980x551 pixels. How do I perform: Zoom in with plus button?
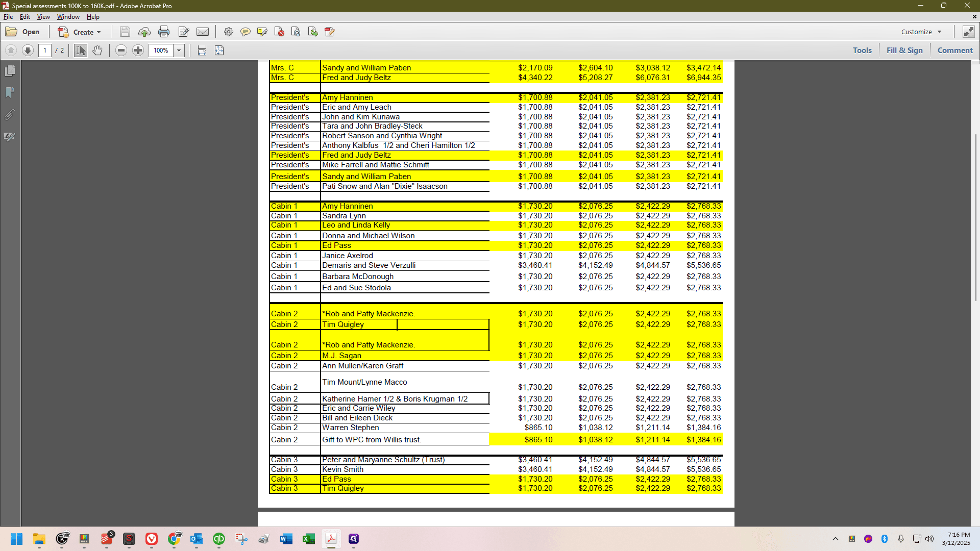pos(138,51)
